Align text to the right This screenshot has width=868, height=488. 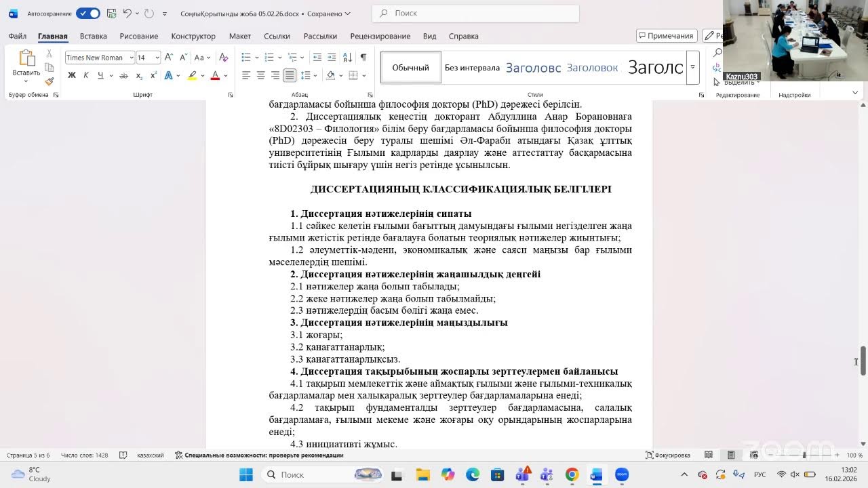click(275, 75)
